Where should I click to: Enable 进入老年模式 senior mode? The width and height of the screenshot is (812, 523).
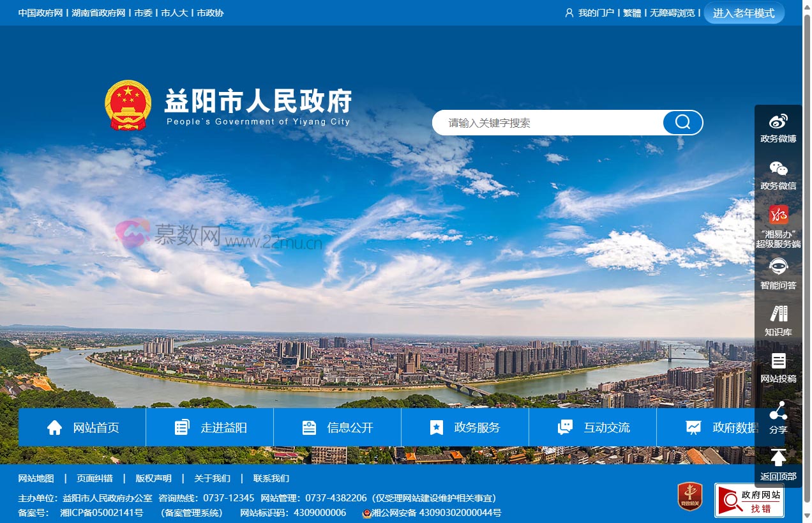point(744,13)
